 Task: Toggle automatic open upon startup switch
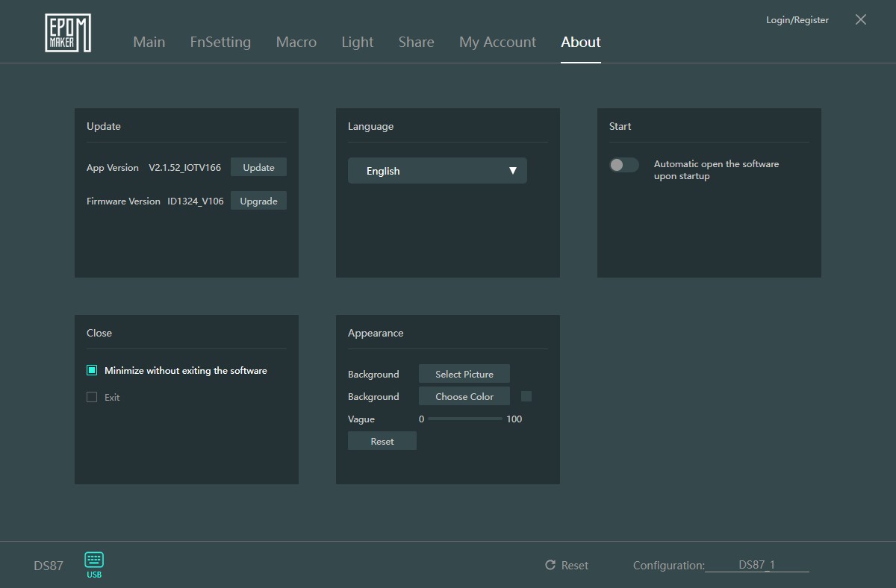(624, 165)
